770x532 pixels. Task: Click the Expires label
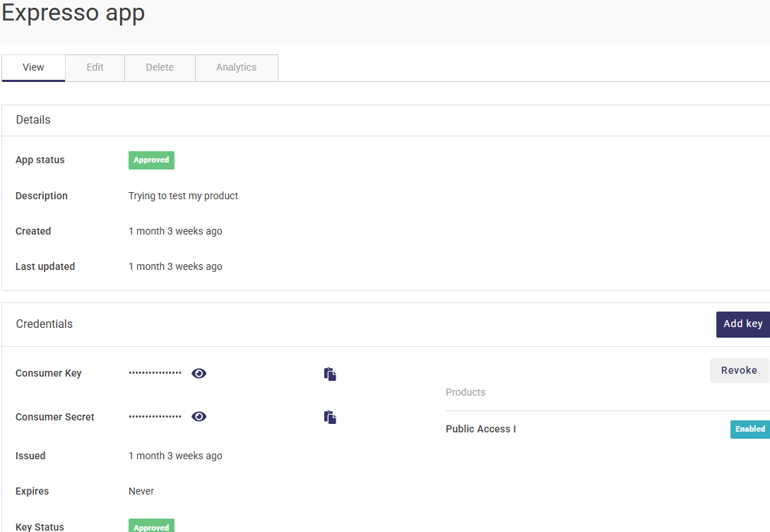pyautogui.click(x=32, y=491)
